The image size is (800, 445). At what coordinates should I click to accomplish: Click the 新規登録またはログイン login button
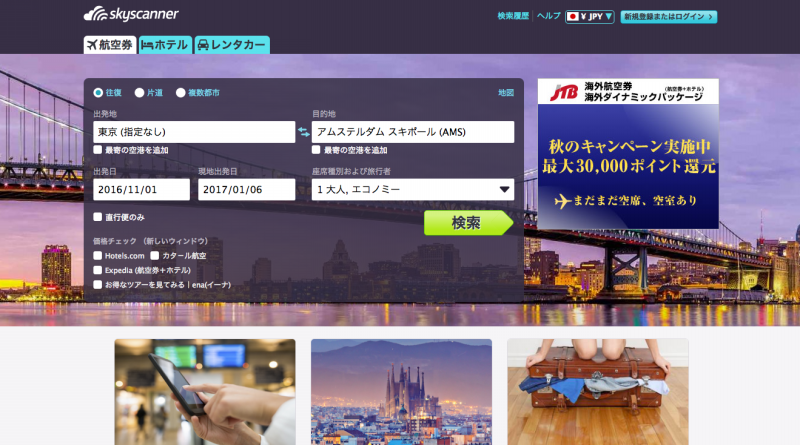668,17
